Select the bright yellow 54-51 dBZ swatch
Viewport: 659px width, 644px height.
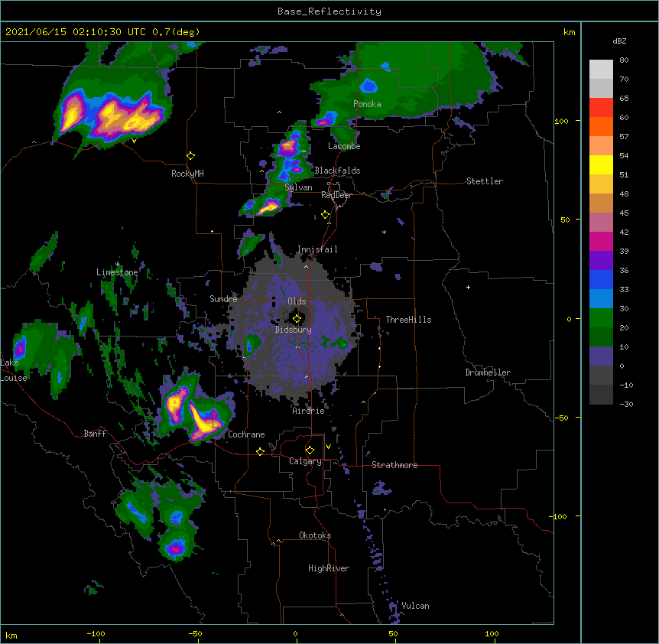[601, 164]
